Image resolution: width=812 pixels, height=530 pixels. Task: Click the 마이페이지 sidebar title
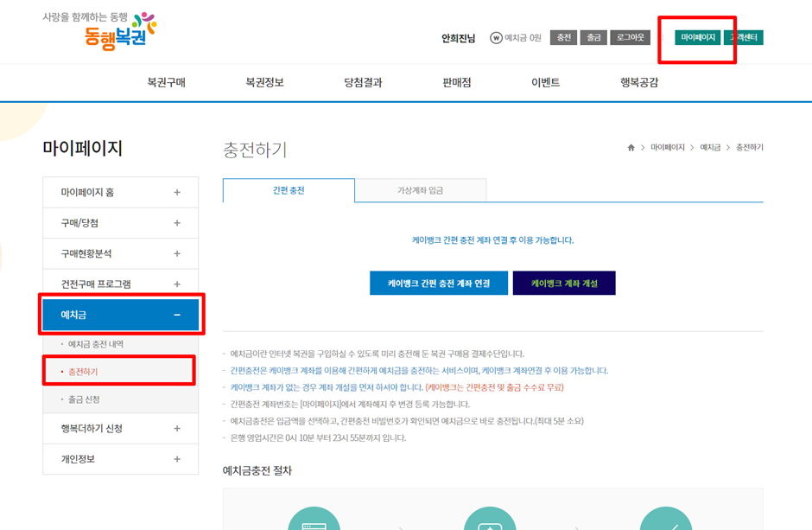[82, 148]
